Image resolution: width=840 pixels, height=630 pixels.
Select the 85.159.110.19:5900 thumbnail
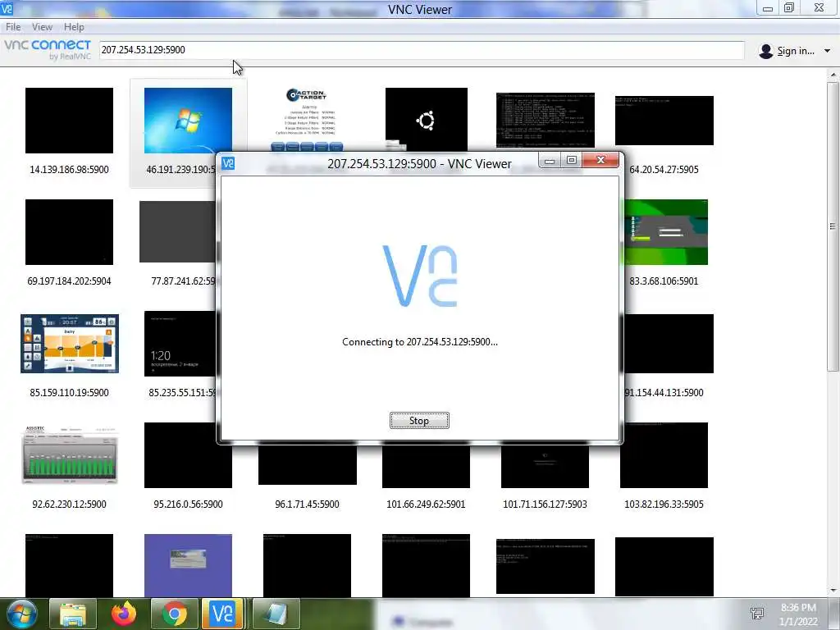70,344
